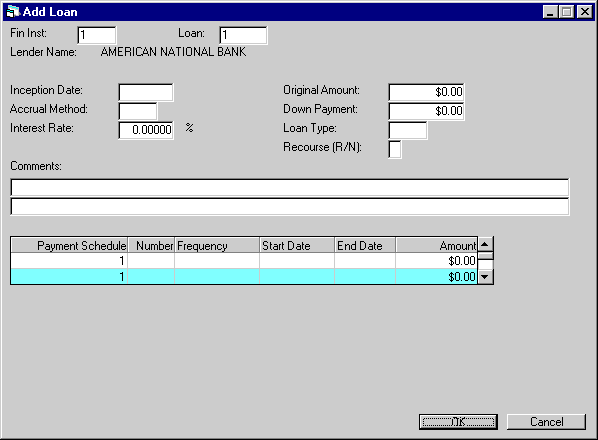Activate the Accrual Method field
The height and width of the screenshot is (440, 598).
click(x=138, y=112)
